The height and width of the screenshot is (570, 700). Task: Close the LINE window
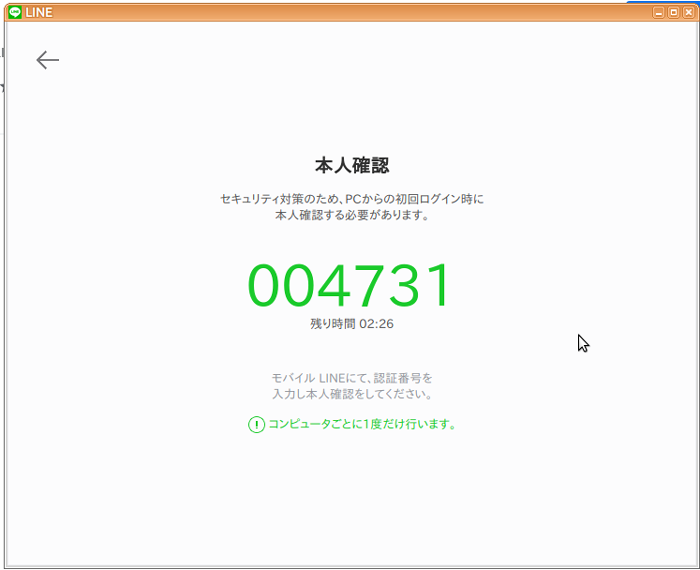(x=689, y=12)
